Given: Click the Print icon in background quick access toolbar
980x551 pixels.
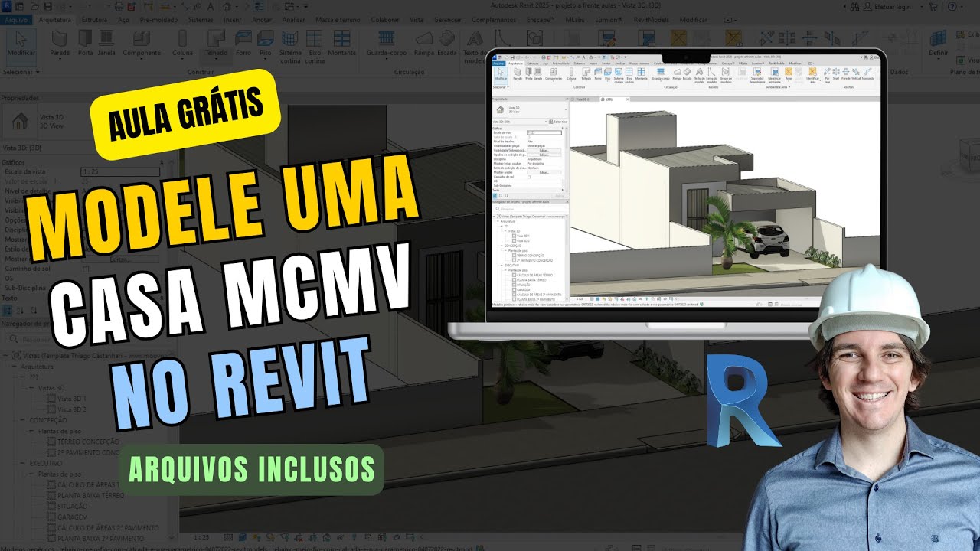Looking at the screenshot, I should point(119,6).
